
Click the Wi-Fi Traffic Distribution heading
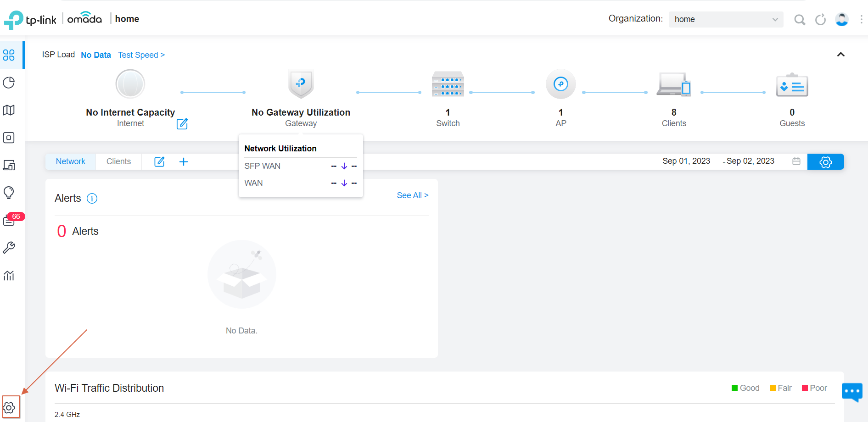(109, 388)
